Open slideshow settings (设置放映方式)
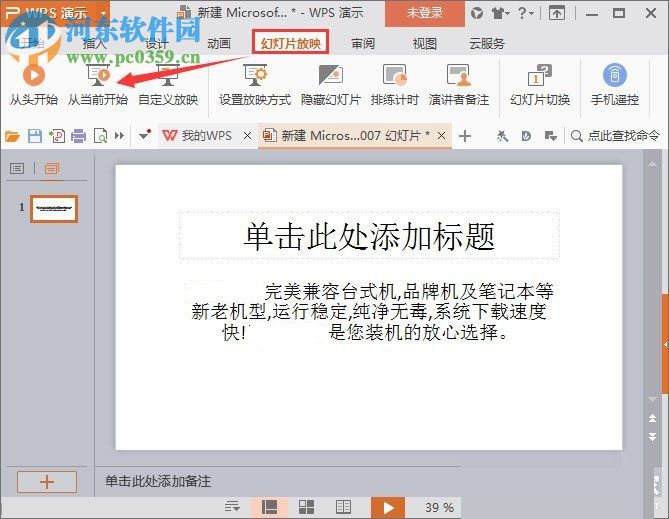669x519 pixels. [255, 85]
